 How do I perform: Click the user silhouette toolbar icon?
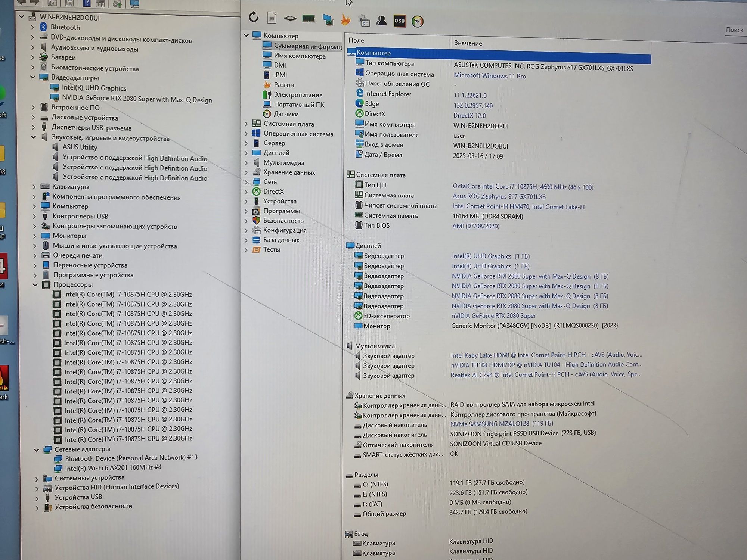click(381, 21)
